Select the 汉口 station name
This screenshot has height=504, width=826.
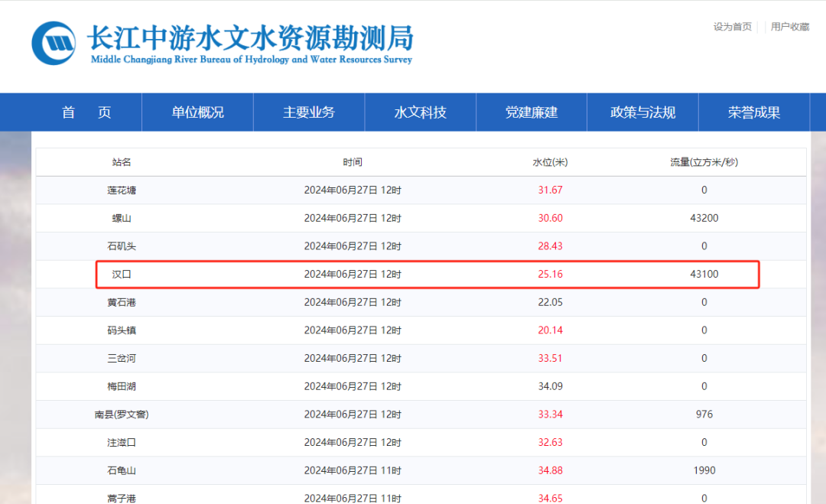point(122,274)
